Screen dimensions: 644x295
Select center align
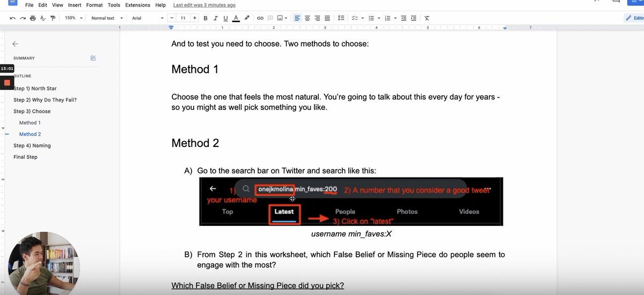(308, 18)
